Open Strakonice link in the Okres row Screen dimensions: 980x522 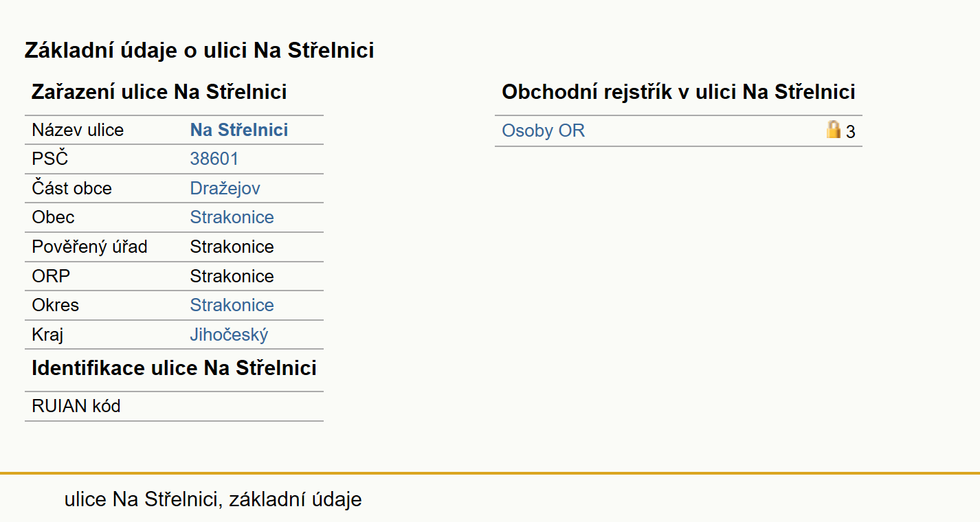pyautogui.click(x=232, y=305)
